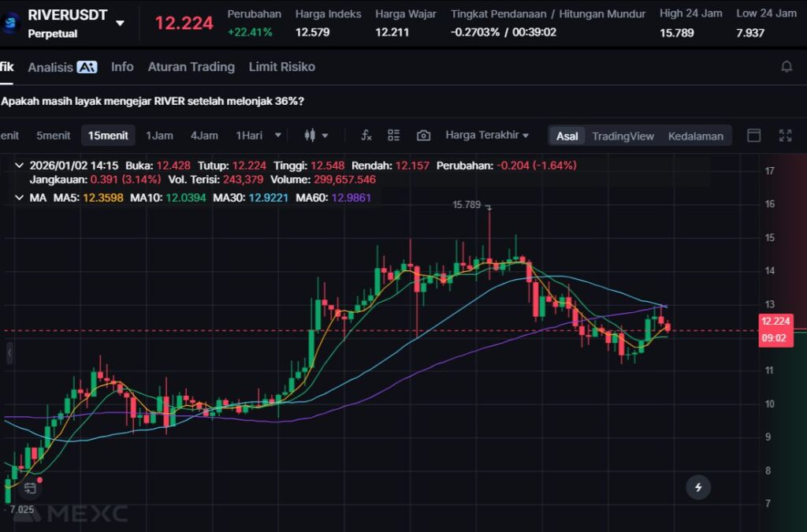
Task: Open the Aturan Trading tab
Action: (191, 67)
